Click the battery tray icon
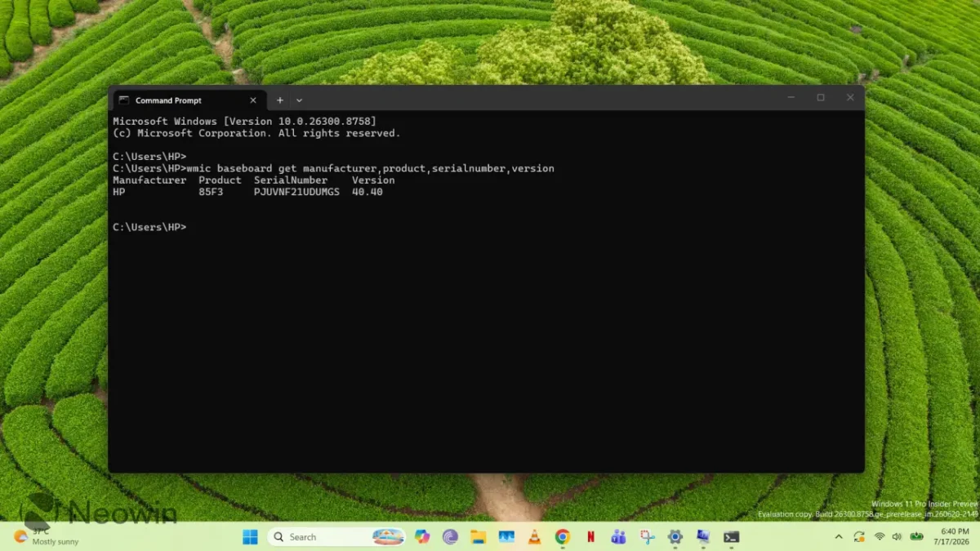Screen dimensions: 980x551 [917, 536]
